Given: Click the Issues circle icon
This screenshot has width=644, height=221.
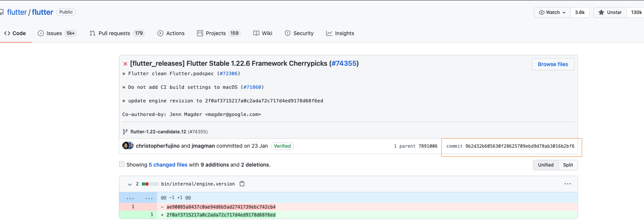Looking at the screenshot, I should tap(41, 33).
